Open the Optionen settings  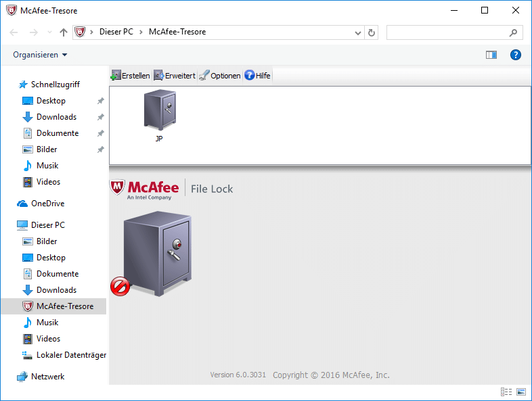tap(220, 76)
